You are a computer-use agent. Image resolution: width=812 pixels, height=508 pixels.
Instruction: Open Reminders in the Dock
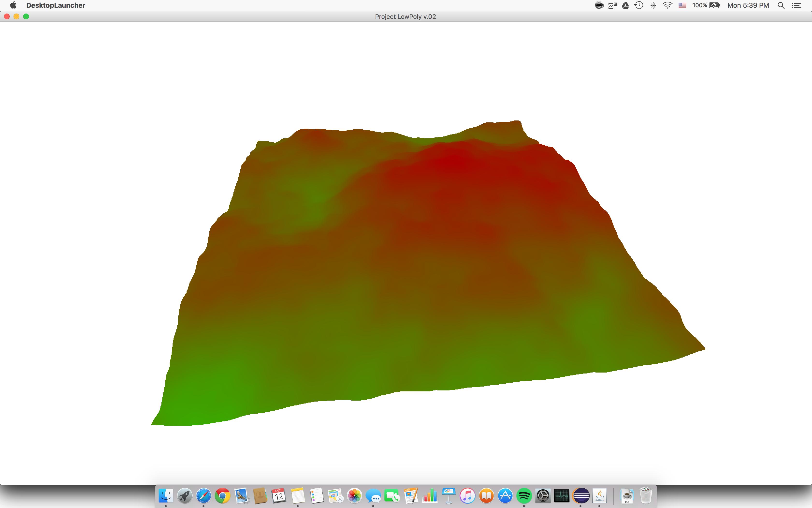coord(316,496)
